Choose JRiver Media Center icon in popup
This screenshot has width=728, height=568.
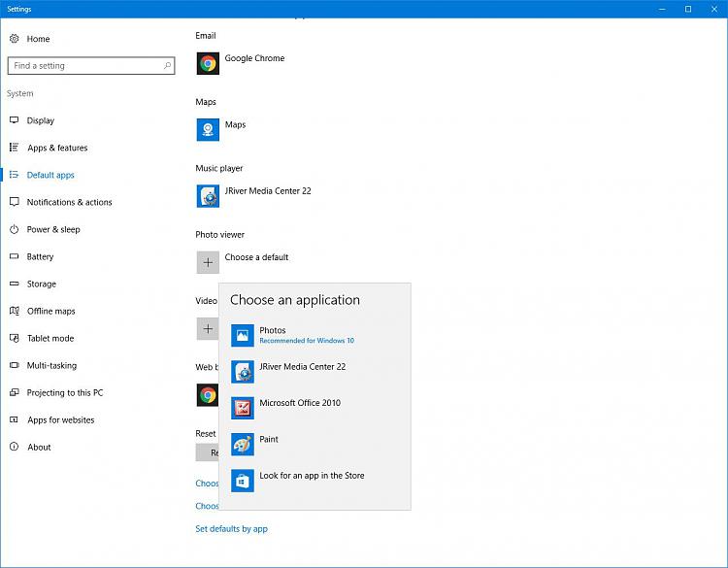(x=243, y=372)
